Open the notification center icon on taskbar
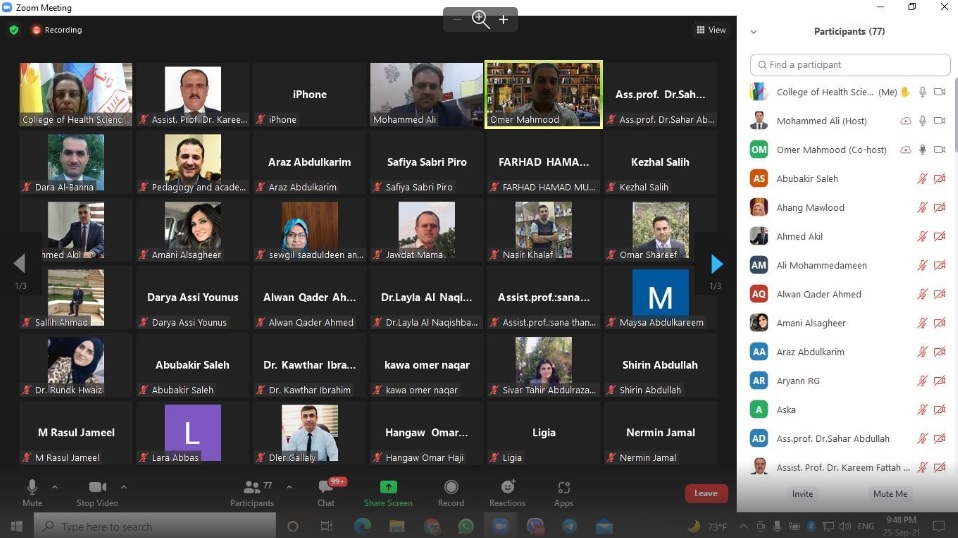This screenshot has width=958, height=538. pyautogui.click(x=939, y=526)
